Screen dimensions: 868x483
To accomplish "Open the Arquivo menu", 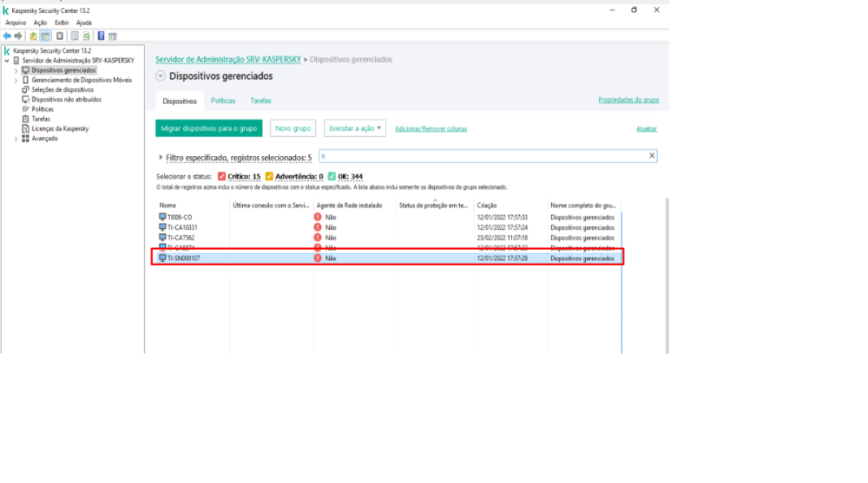I will click(x=16, y=23).
